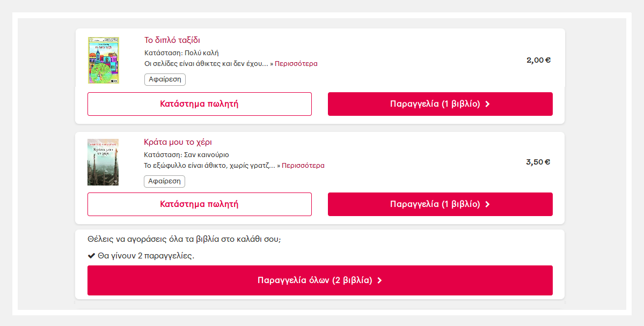This screenshot has height=326, width=644.
Task: Show Περισσότερα for Το διπλό ταξίδι description
Action: (296, 64)
